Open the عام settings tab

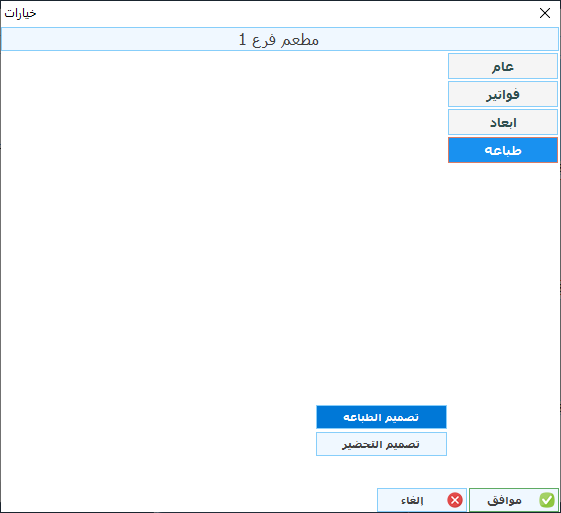503,66
